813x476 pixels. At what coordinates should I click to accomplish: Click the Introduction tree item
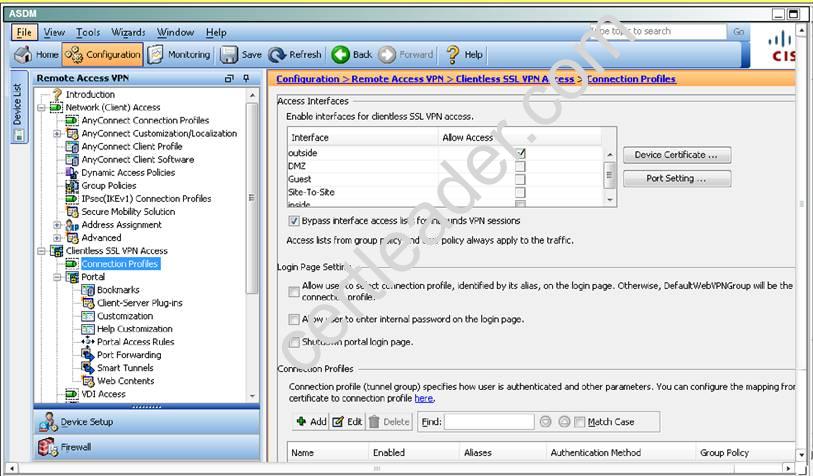click(90, 94)
